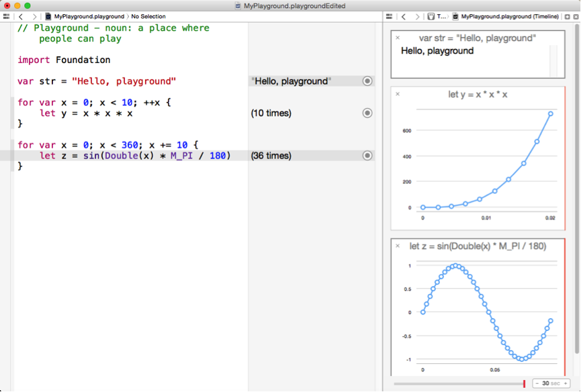
Task: Go back in the timeline assistant editor
Action: tap(404, 16)
